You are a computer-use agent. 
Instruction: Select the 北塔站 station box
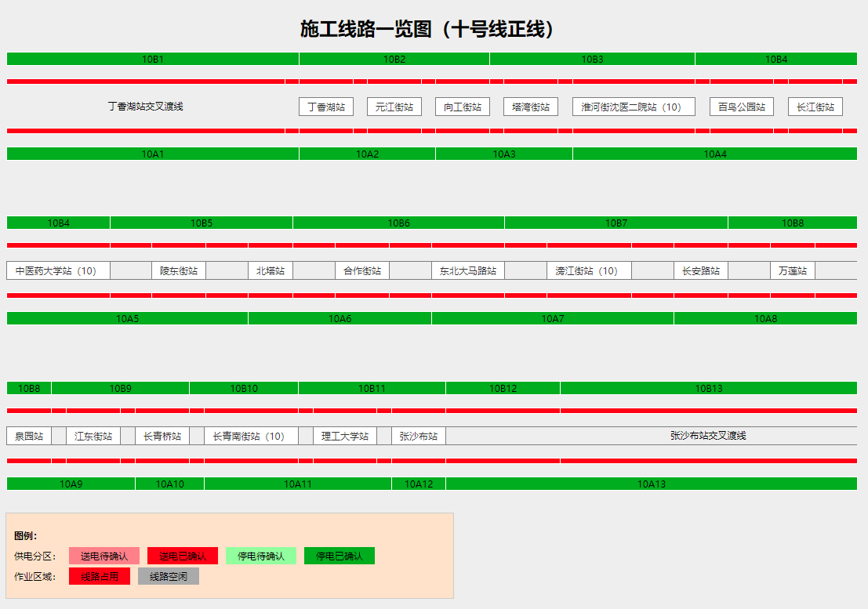[x=270, y=270]
